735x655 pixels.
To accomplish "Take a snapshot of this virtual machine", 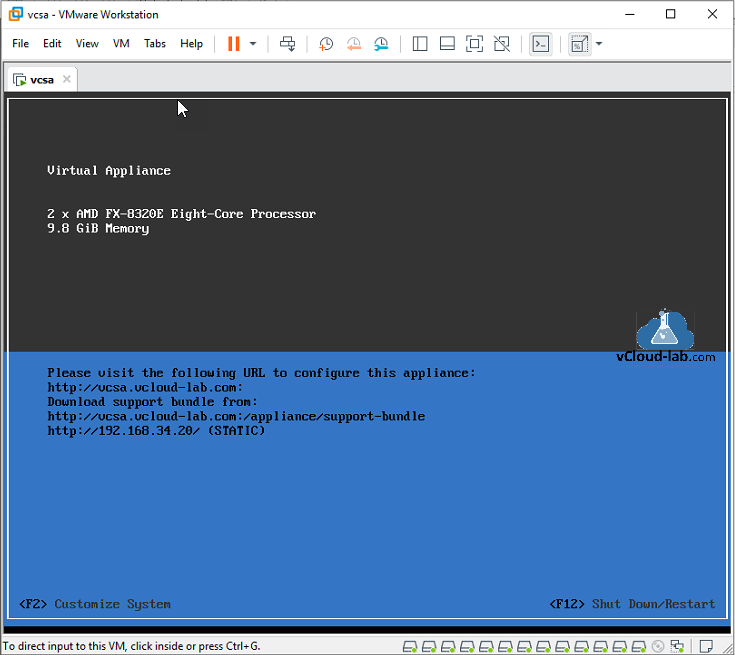I will [x=326, y=44].
